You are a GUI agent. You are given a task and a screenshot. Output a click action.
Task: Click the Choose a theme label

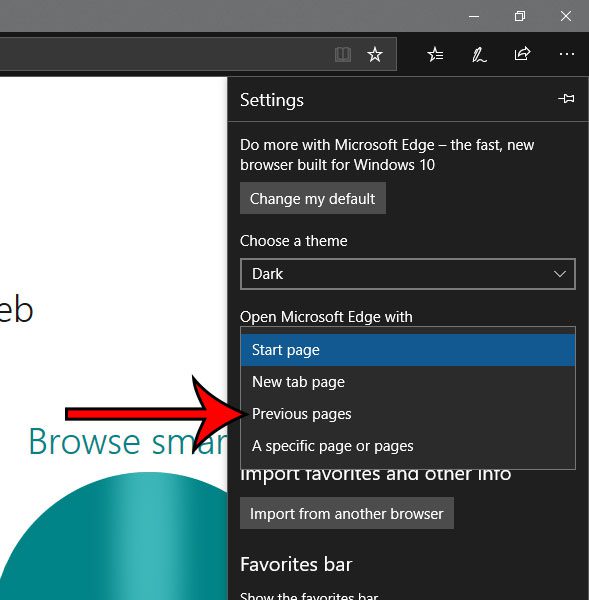coord(294,241)
